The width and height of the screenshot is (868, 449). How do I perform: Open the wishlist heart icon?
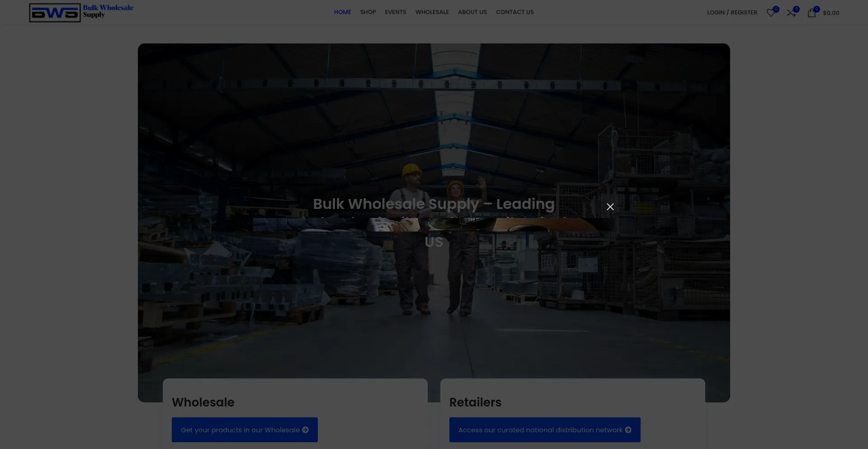[x=771, y=13]
